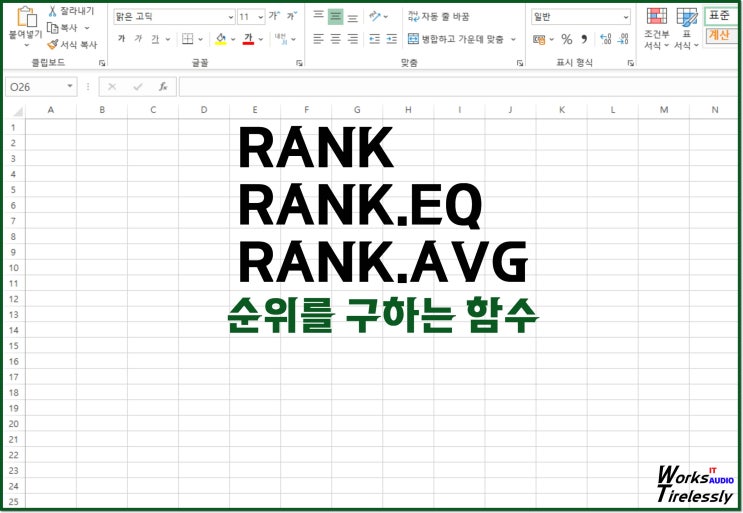Click the accounting number format icon
The image size is (743, 513).
click(539, 39)
